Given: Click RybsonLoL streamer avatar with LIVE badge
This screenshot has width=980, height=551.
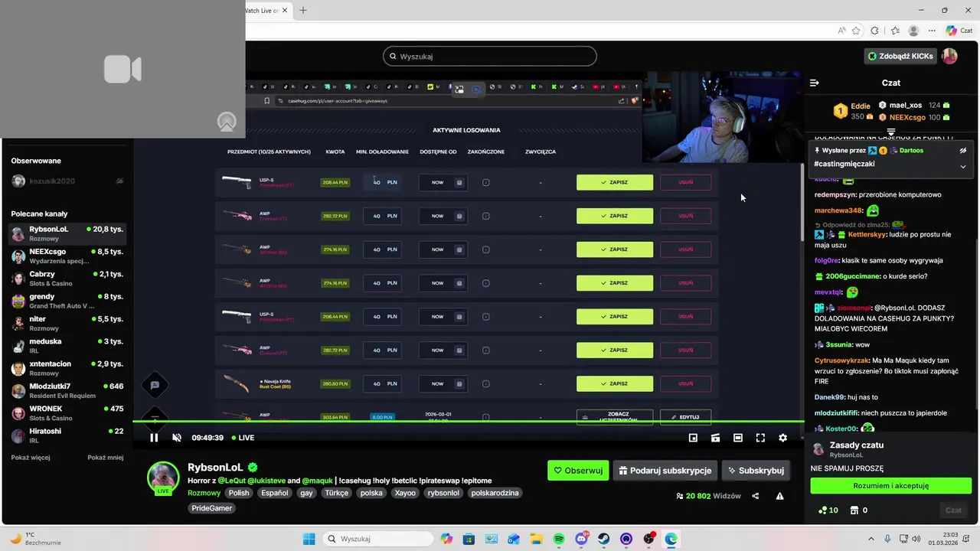Looking at the screenshot, I should coord(163,478).
